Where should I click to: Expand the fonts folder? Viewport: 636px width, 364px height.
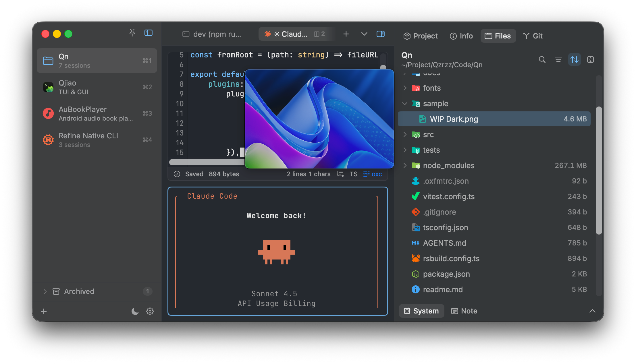click(x=405, y=88)
